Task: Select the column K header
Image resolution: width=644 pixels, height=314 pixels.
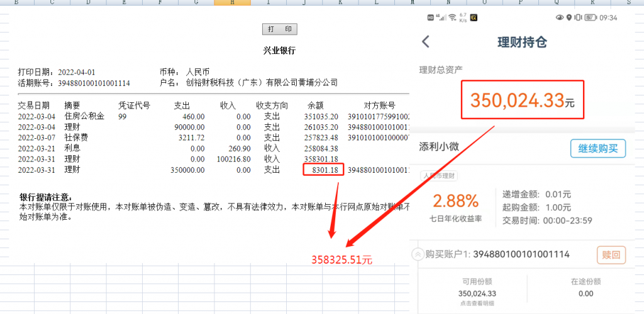Action: (340, 3)
